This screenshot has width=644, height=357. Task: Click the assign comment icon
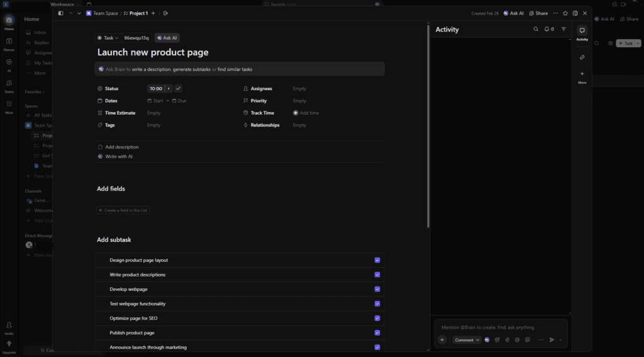tap(497, 340)
